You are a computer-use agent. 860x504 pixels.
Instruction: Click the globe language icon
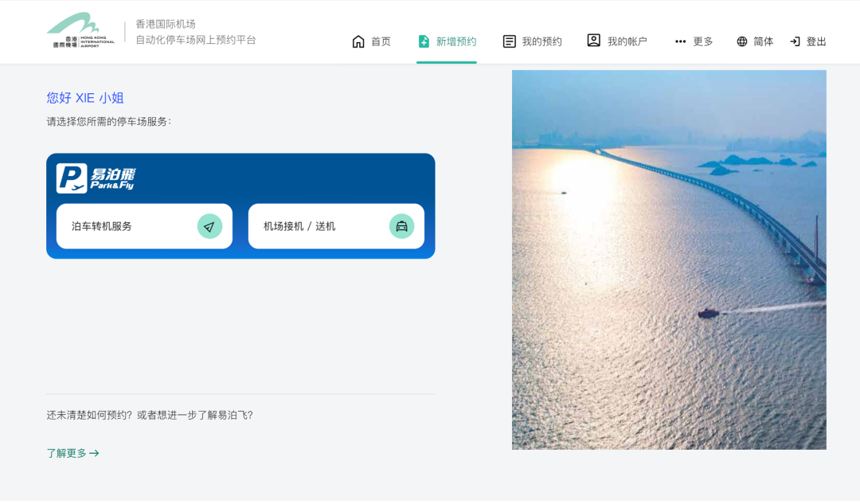(741, 41)
